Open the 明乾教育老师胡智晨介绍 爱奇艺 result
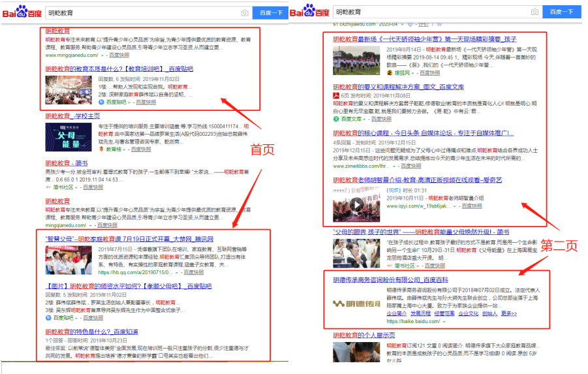 point(418,180)
